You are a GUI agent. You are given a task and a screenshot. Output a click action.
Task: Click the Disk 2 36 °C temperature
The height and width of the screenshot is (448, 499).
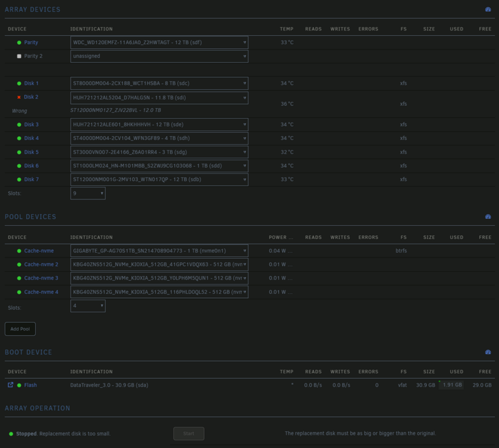[287, 104]
